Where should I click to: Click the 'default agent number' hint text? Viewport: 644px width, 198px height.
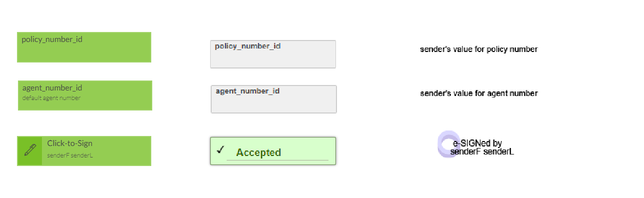coord(51,98)
